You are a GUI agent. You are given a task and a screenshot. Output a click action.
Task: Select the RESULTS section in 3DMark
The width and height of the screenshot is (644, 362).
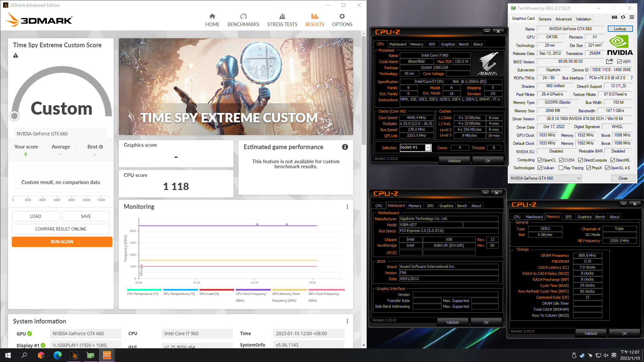[315, 20]
